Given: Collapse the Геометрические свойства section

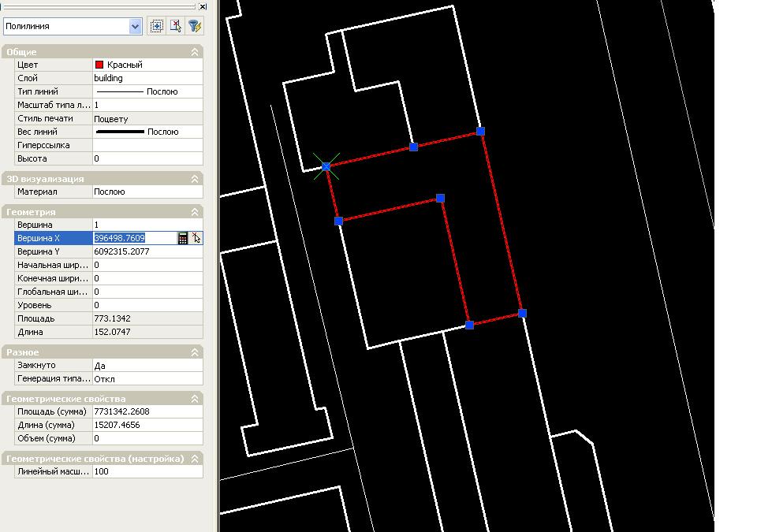Looking at the screenshot, I should tap(195, 399).
